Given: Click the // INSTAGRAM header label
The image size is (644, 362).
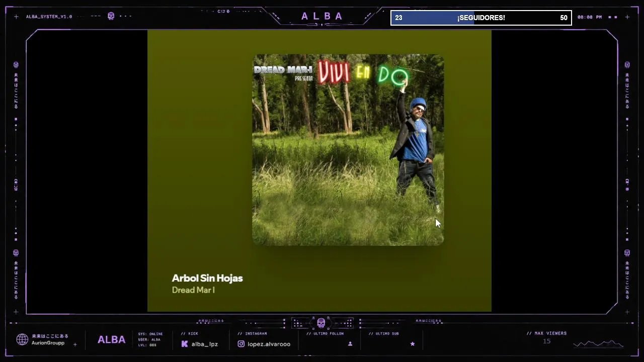Looking at the screenshot, I should 252,334.
